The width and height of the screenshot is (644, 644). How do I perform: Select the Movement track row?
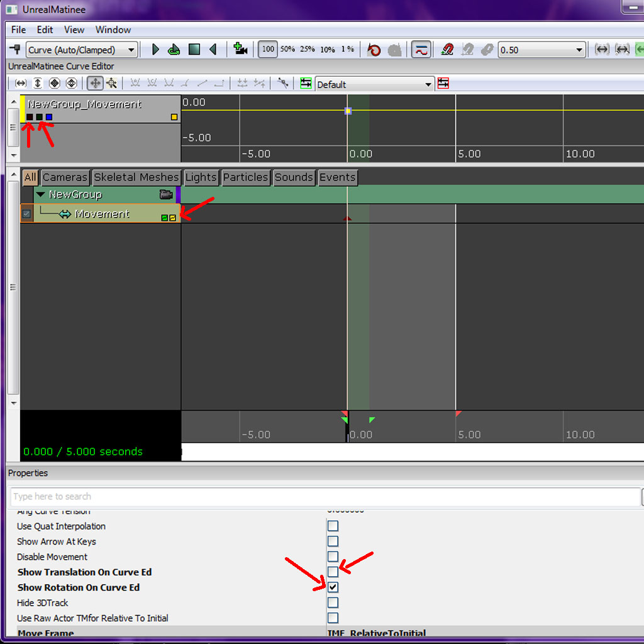[x=101, y=214]
